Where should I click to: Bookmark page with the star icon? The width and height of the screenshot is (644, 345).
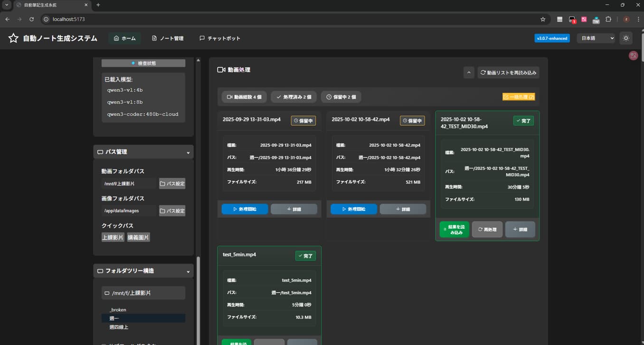click(x=543, y=19)
